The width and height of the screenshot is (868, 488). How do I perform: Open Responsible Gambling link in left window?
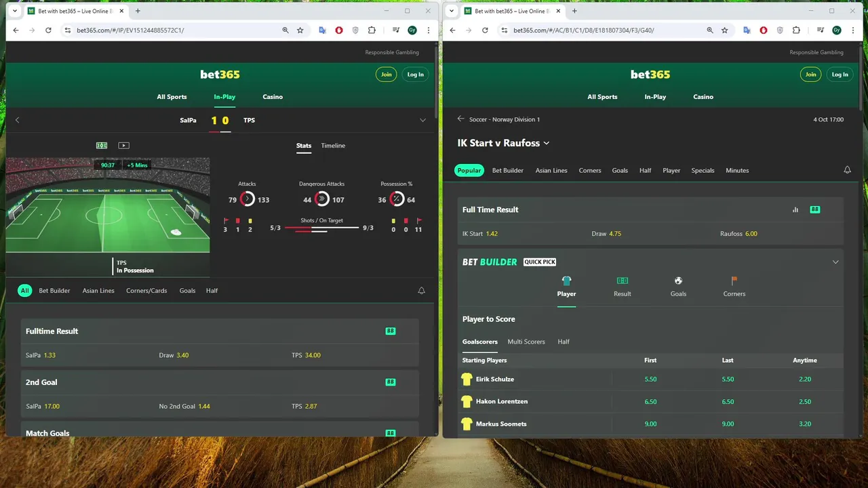[x=392, y=52]
